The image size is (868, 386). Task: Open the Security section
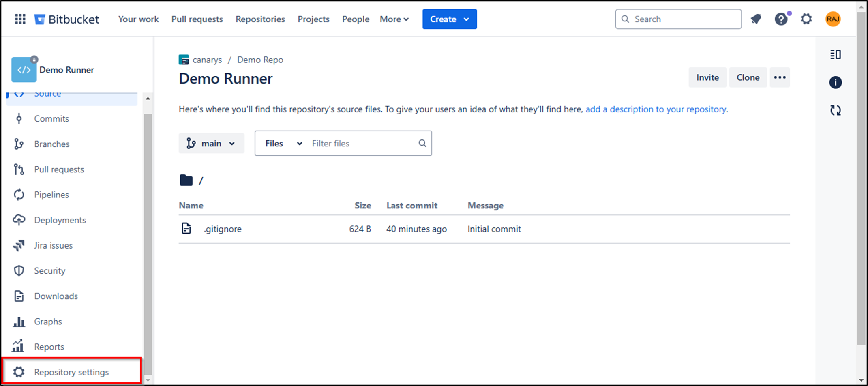click(49, 270)
